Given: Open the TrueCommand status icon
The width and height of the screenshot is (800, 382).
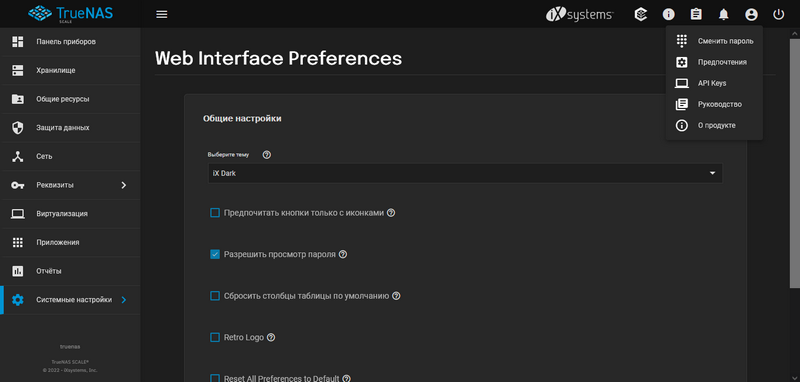Looking at the screenshot, I should [x=641, y=14].
